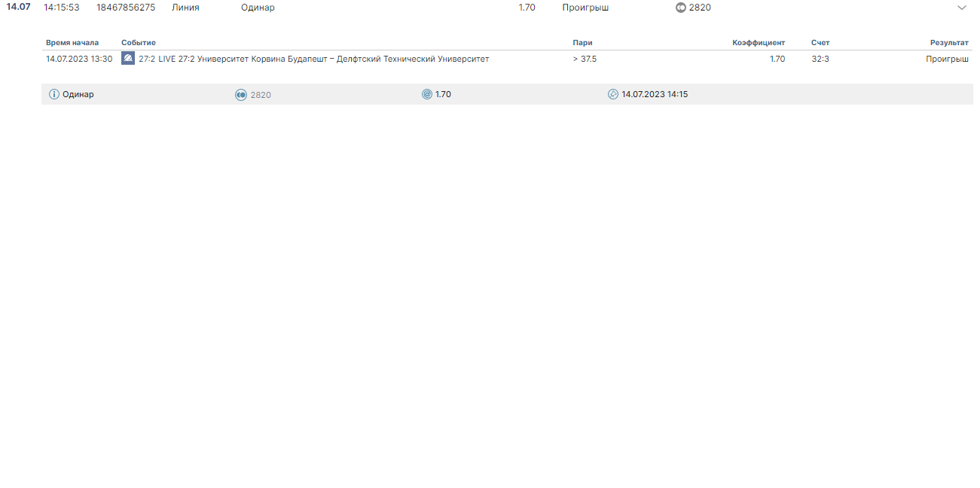Click the Проигрыш status in the top row

(585, 8)
